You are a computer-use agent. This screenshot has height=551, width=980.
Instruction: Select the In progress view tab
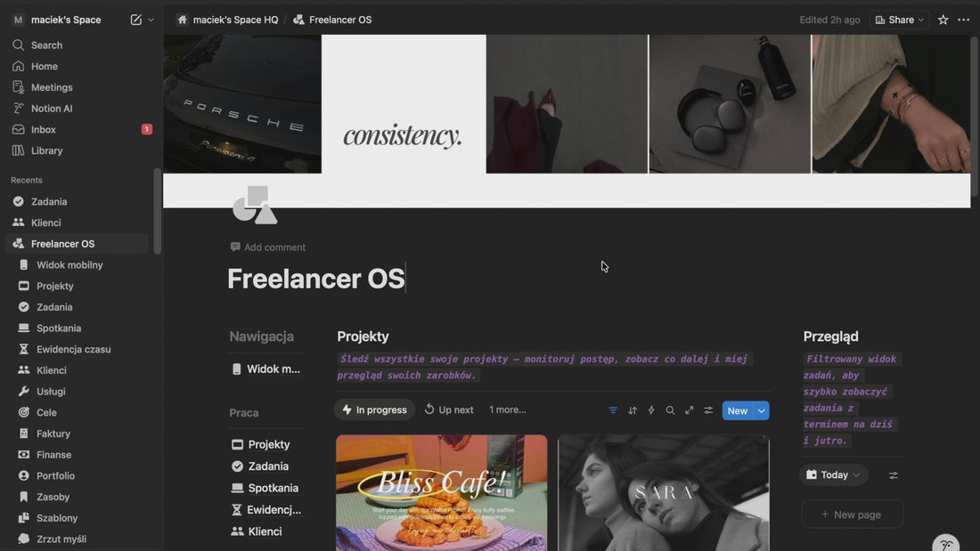tap(374, 409)
